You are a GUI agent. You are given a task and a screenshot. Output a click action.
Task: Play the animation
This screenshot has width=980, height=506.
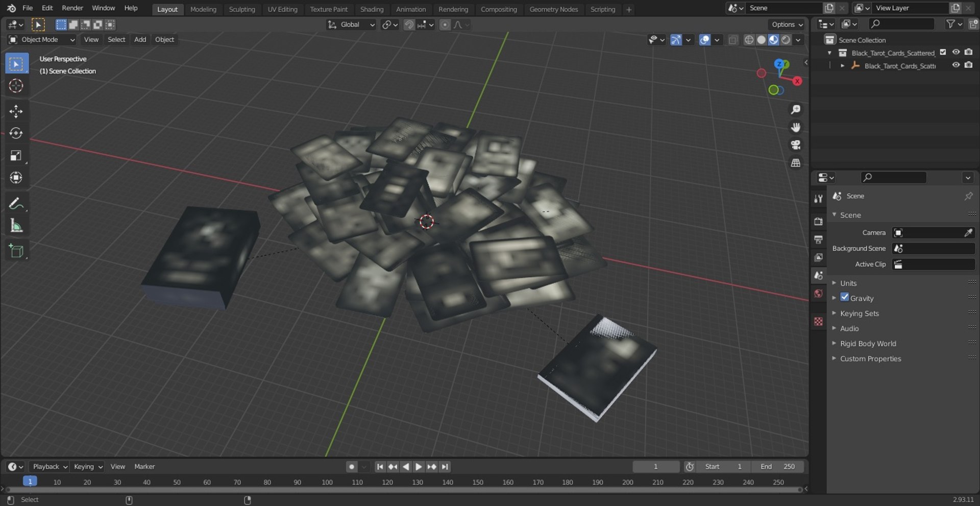[419, 467]
